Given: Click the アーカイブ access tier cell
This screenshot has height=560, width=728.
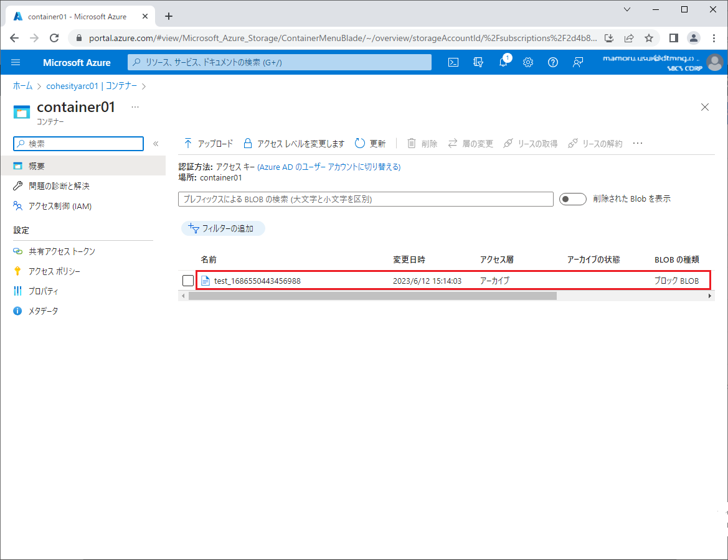Looking at the screenshot, I should click(494, 281).
